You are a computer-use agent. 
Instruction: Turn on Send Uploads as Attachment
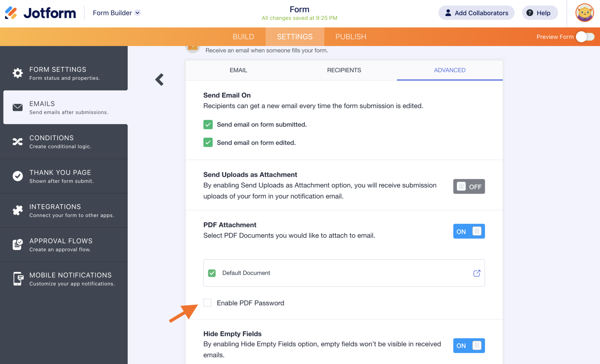[x=469, y=186]
